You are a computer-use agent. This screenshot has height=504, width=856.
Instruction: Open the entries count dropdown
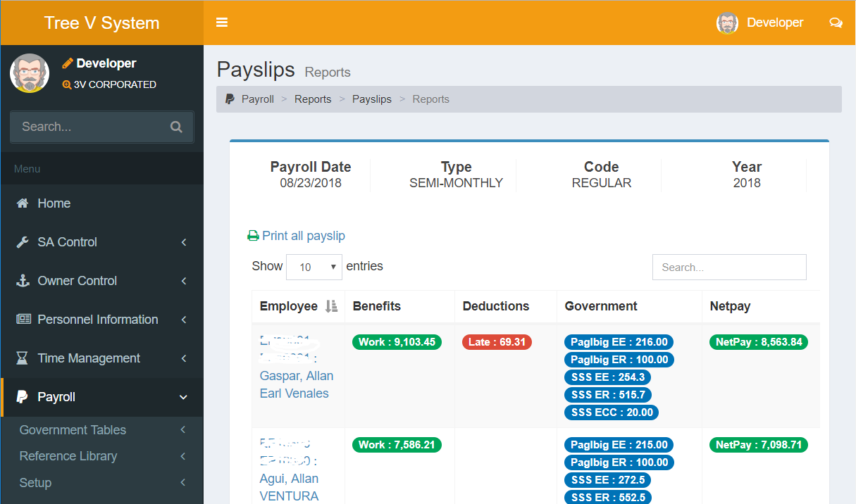314,267
